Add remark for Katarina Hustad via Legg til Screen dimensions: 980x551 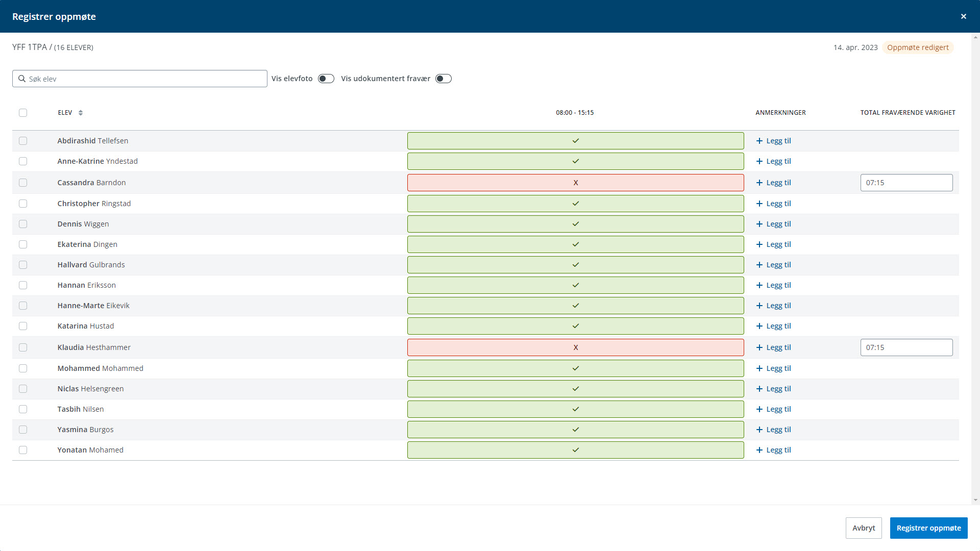pos(774,326)
